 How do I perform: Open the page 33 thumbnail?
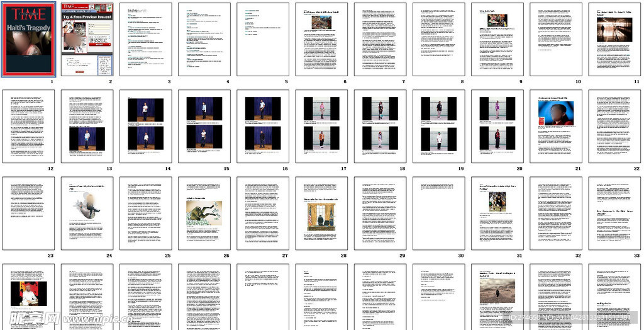(614, 213)
